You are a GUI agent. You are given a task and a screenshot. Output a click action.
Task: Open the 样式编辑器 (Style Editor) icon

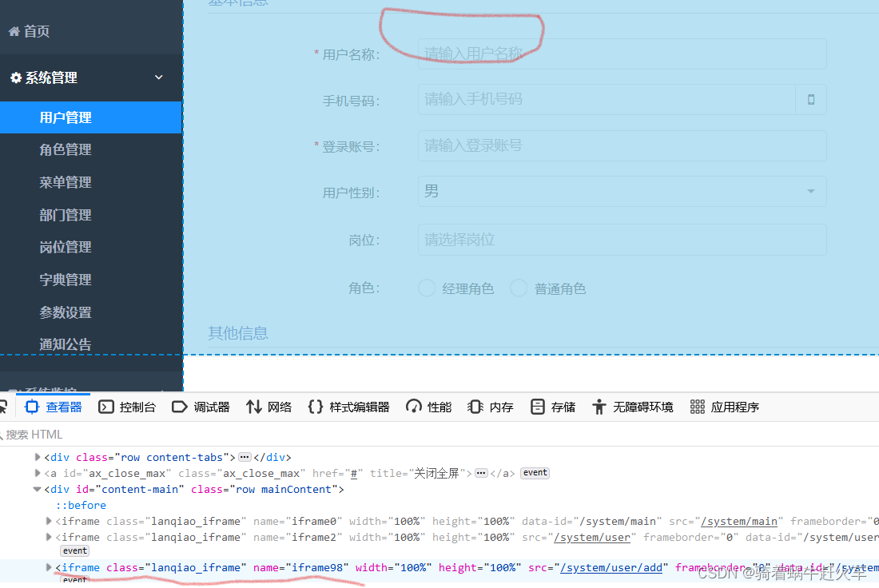pyautogui.click(x=315, y=407)
